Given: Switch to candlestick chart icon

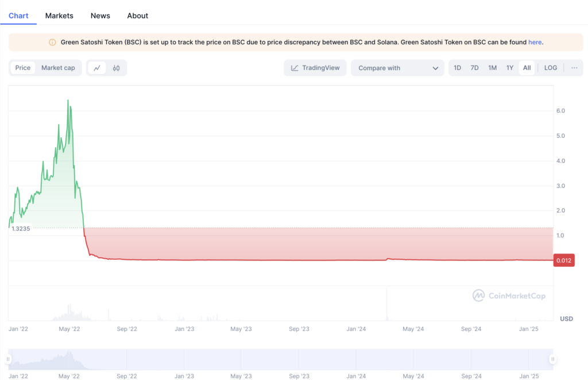Looking at the screenshot, I should pyautogui.click(x=116, y=68).
